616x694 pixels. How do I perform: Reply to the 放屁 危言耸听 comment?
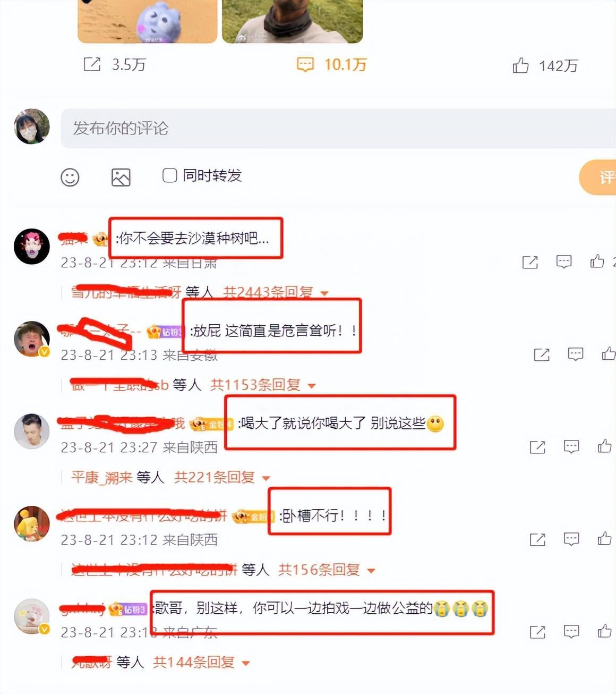576,354
